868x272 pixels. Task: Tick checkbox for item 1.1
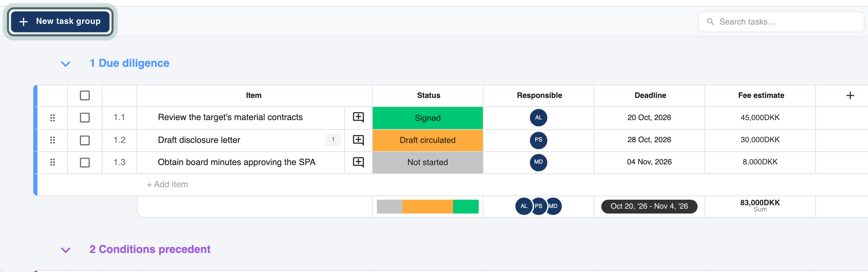85,118
